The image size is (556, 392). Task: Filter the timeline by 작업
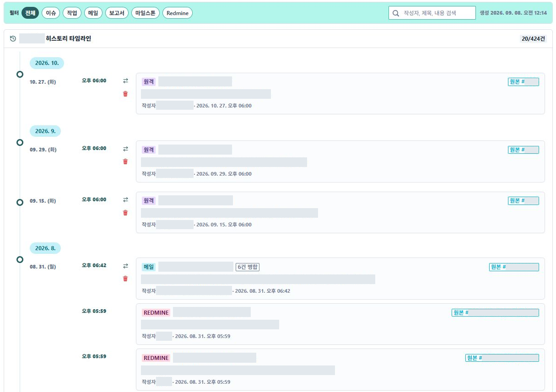pyautogui.click(x=72, y=13)
